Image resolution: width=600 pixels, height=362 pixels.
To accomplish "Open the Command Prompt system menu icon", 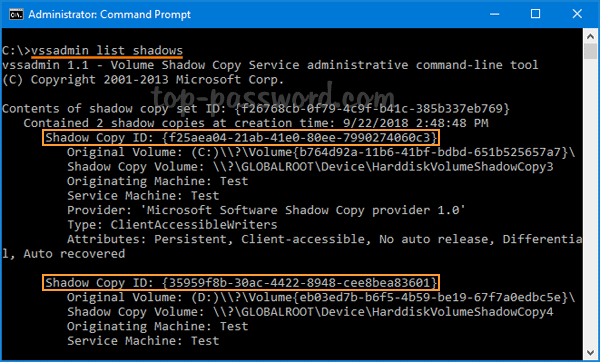I will click(16, 15).
